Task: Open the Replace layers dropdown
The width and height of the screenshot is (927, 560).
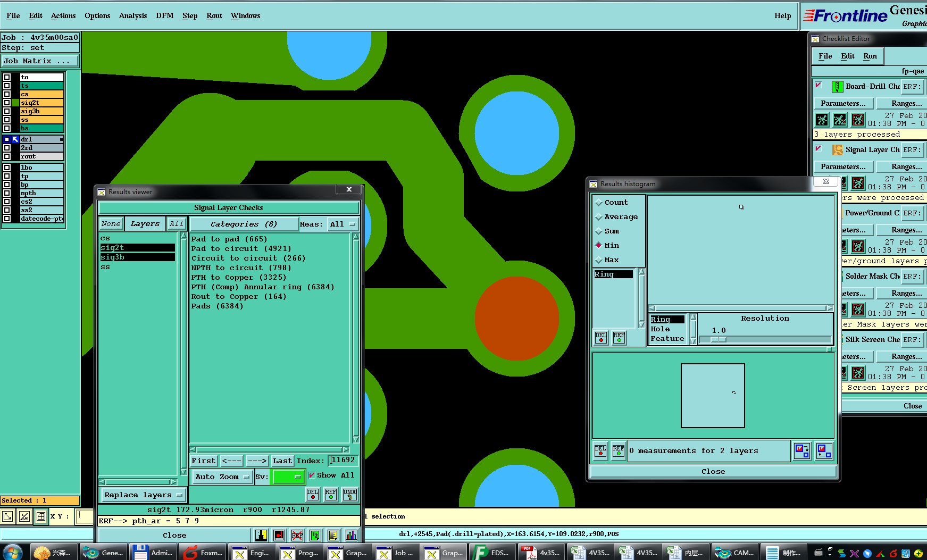Action: click(x=143, y=495)
